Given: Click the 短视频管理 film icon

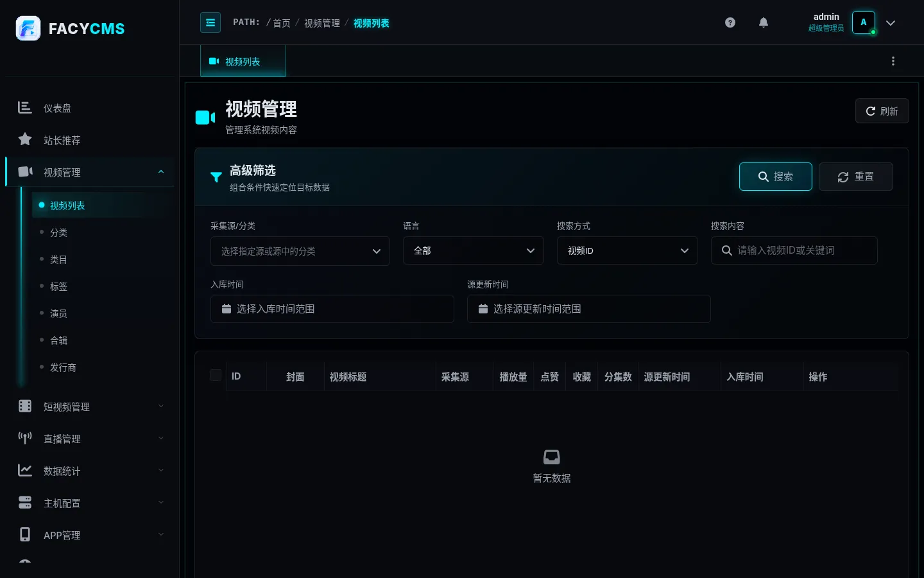Looking at the screenshot, I should pyautogui.click(x=25, y=406).
